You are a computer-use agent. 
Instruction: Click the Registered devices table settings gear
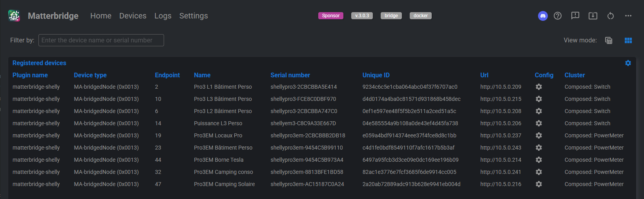628,63
